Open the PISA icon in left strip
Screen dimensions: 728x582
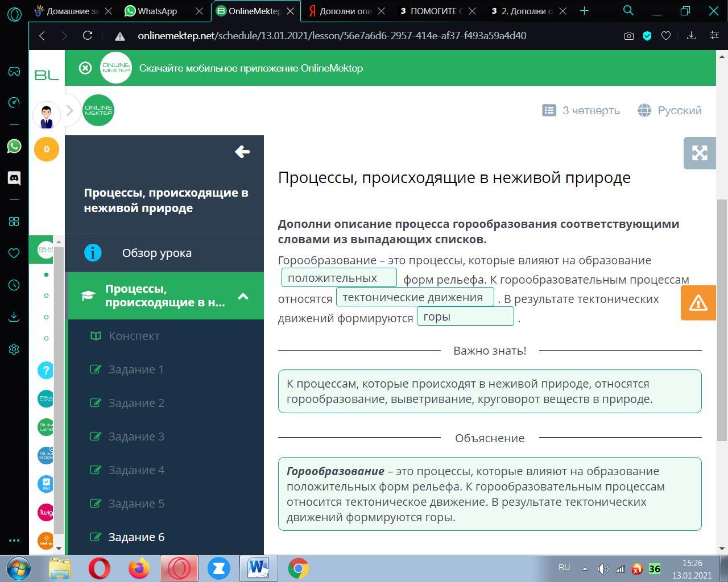click(x=45, y=399)
